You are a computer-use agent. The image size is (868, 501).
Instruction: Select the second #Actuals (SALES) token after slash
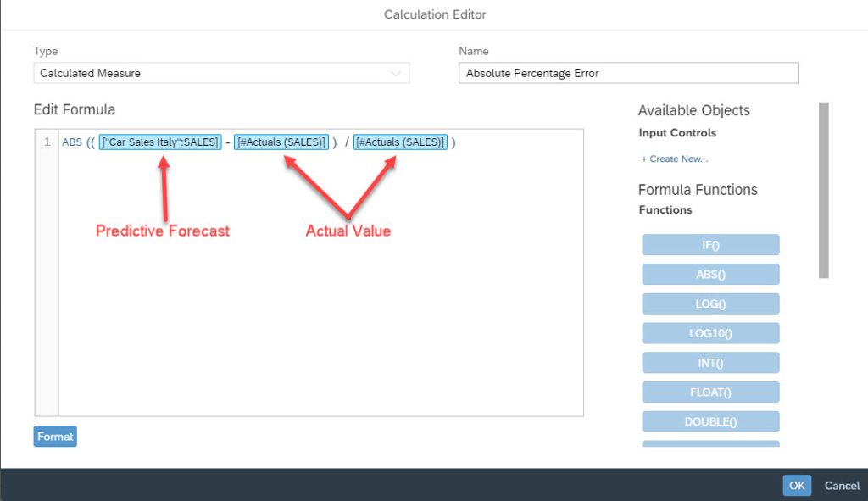(400, 142)
